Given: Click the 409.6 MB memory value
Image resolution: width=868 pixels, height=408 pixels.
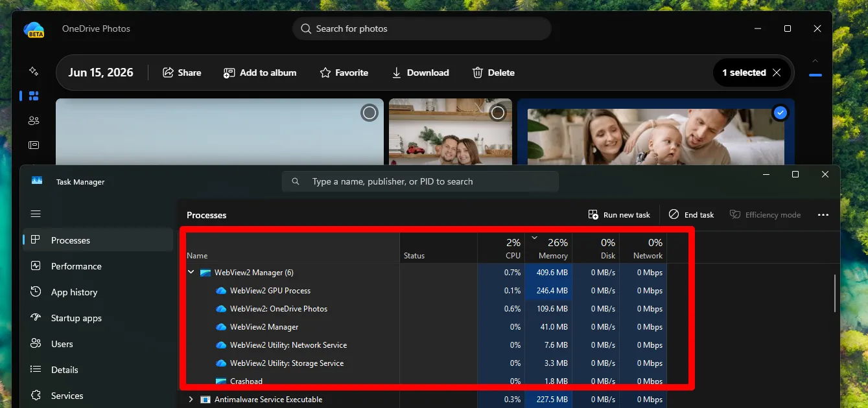Looking at the screenshot, I should [552, 273].
